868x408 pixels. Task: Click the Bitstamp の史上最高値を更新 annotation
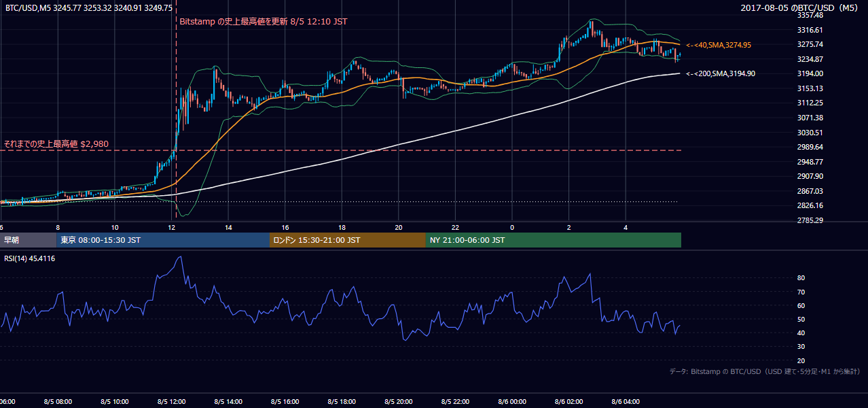pos(264,21)
